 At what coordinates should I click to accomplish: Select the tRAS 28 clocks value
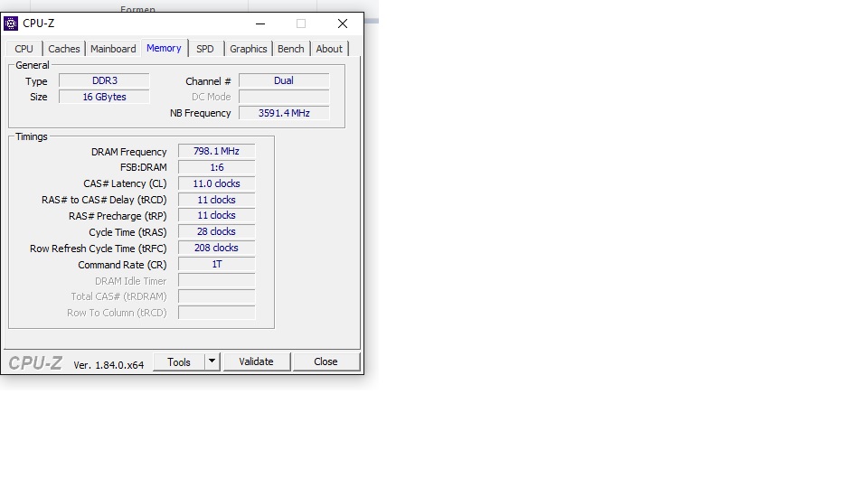pyautogui.click(x=216, y=232)
